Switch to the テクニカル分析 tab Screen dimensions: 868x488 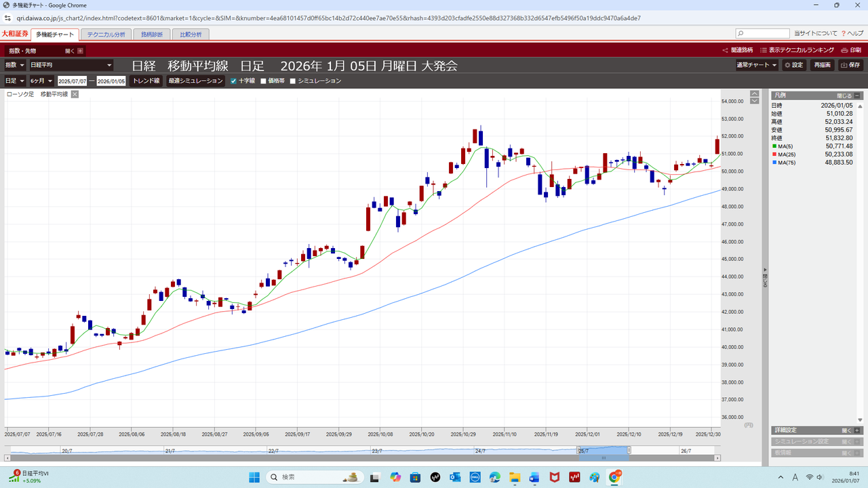point(106,34)
